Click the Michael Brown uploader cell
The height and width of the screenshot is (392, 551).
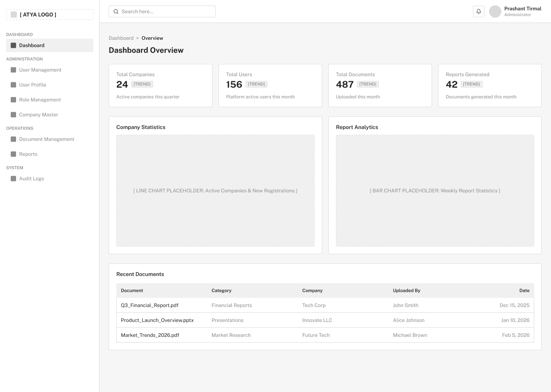pyautogui.click(x=410, y=335)
